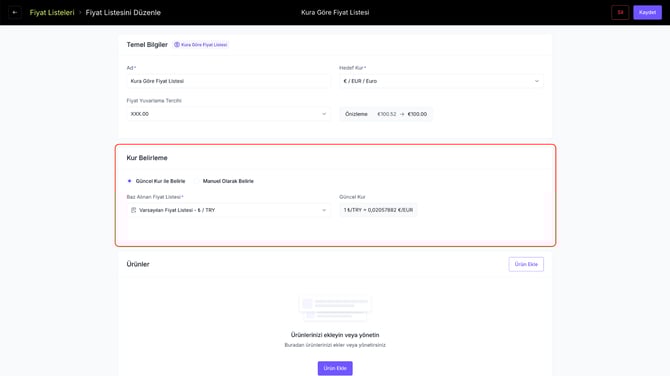Click the empty products placeholder illustration
Image resolution: width=670 pixels, height=376 pixels.
point(335,309)
